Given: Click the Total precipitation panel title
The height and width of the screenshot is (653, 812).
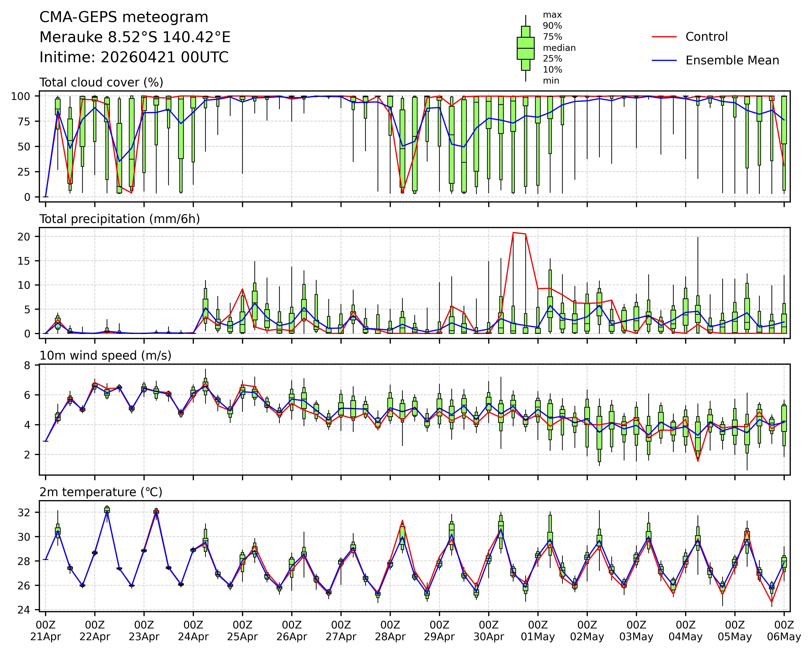Looking at the screenshot, I should pos(119,219).
